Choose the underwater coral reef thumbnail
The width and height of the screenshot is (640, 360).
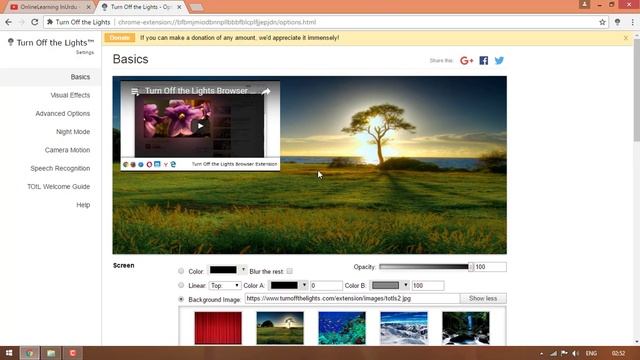coord(342,328)
